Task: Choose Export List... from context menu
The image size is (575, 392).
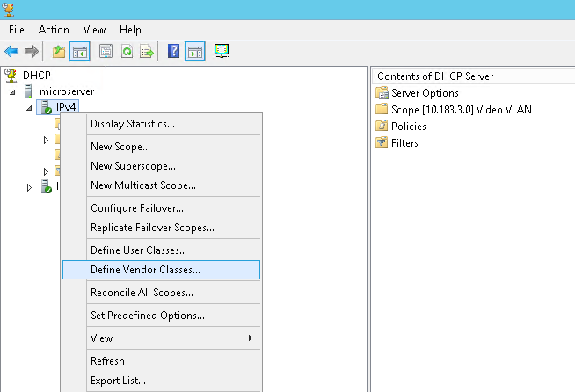Action: (x=162, y=381)
